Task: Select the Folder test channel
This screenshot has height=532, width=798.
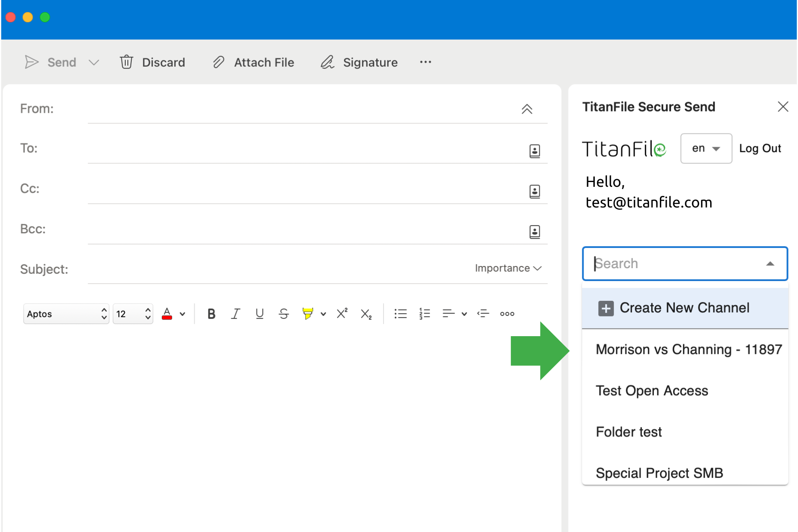Action: coord(685,432)
